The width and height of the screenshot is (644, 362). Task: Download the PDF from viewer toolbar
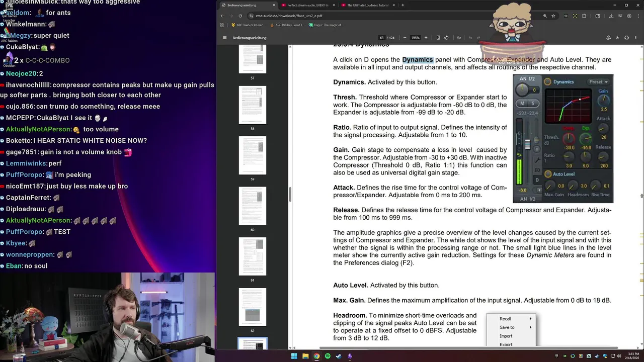[617, 38]
